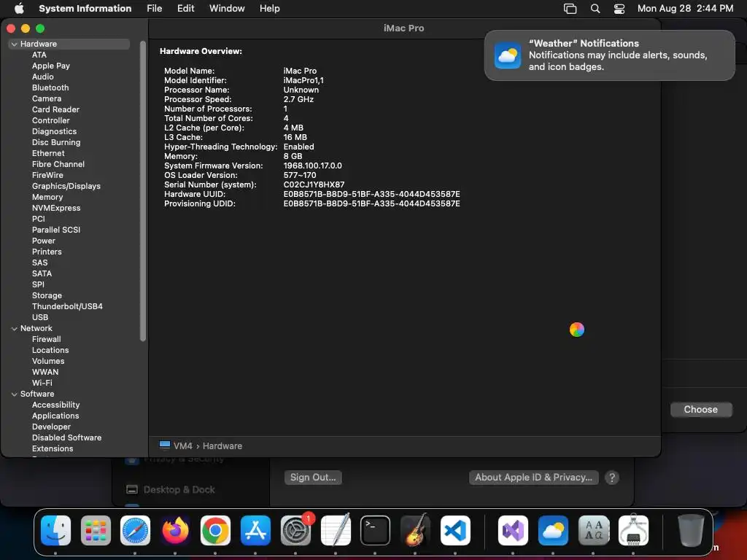Collapse the Software section
This screenshot has width=747, height=560.
[15, 394]
